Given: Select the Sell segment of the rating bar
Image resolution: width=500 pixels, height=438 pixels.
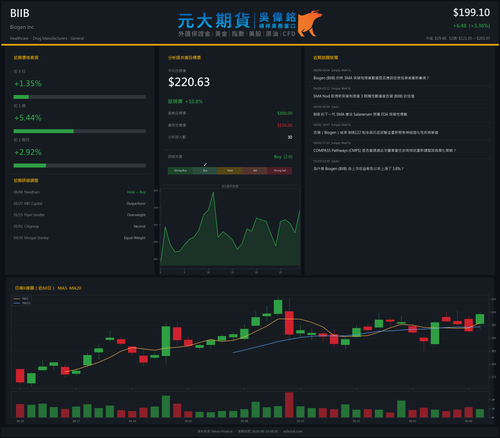Looking at the screenshot, I should [x=255, y=171].
